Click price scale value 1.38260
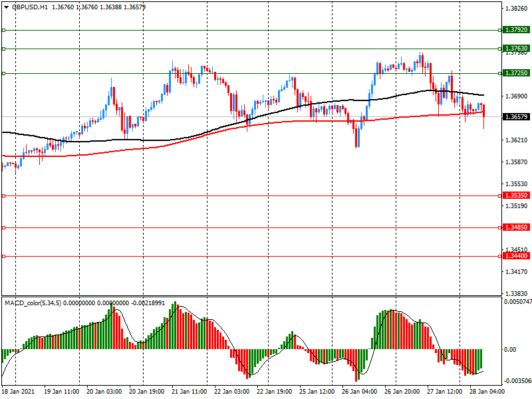 (x=517, y=9)
